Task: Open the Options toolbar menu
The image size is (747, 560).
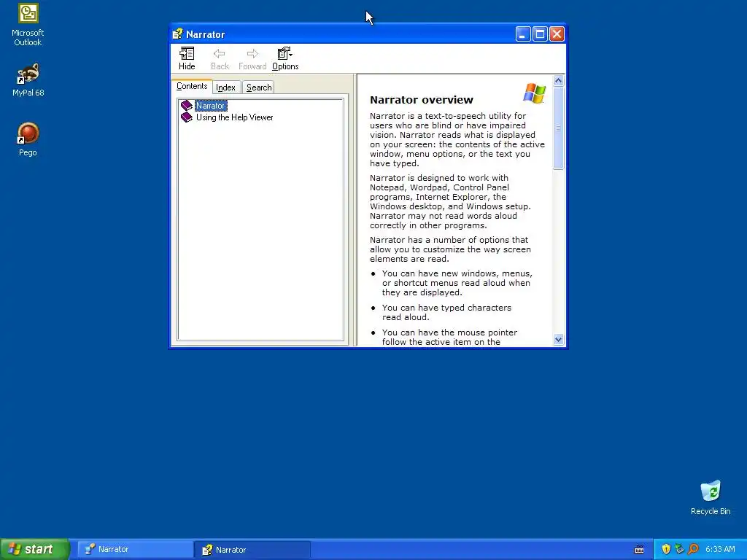Action: point(285,58)
